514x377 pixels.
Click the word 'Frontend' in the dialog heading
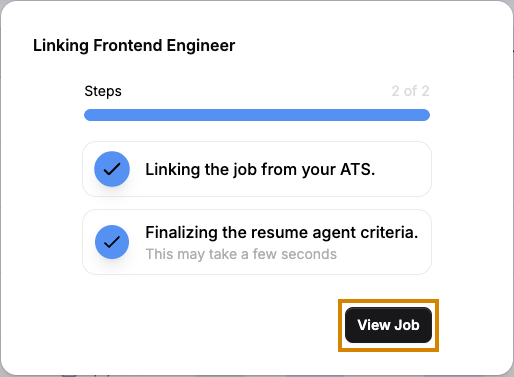tap(127, 45)
